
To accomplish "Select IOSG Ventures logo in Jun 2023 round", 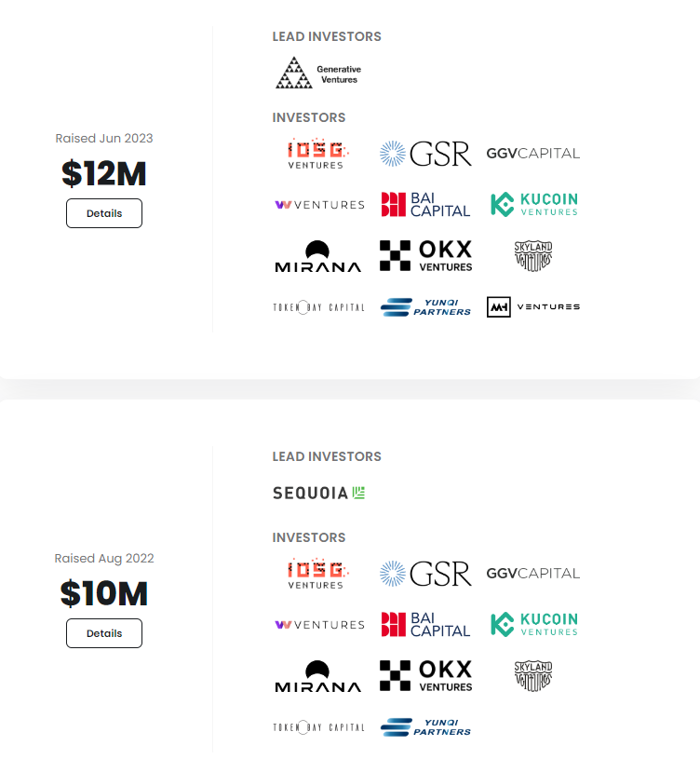I will click(318, 154).
